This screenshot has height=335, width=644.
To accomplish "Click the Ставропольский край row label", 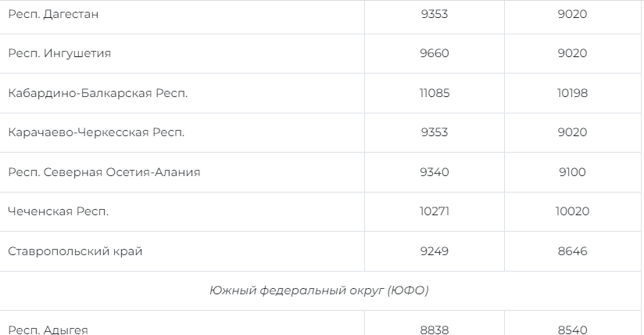I will (75, 251).
